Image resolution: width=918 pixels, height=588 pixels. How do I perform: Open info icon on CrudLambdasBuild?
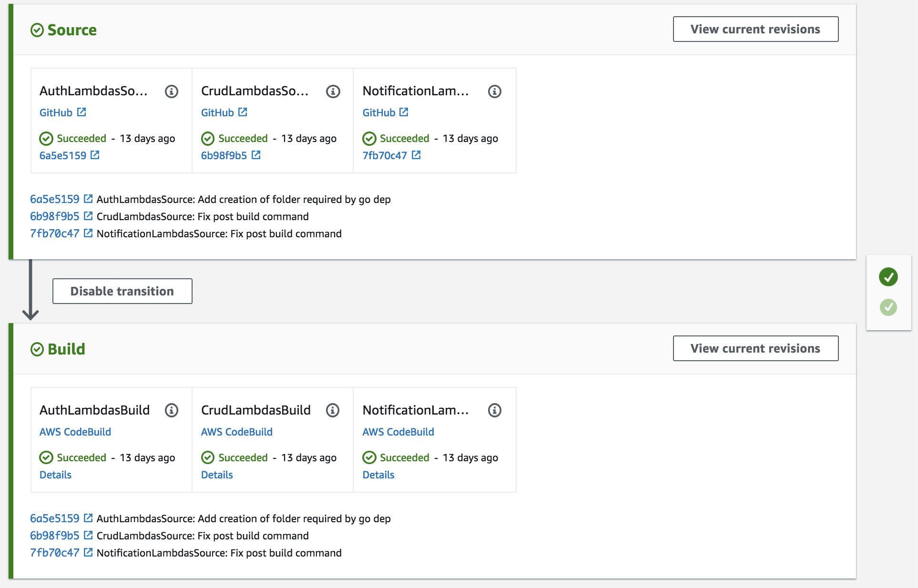tap(333, 410)
